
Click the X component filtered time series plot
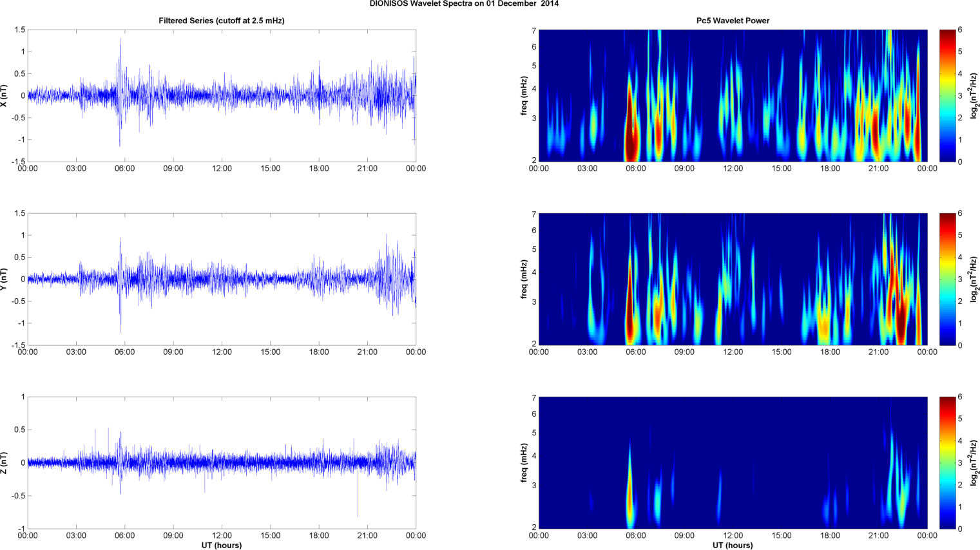(222, 95)
